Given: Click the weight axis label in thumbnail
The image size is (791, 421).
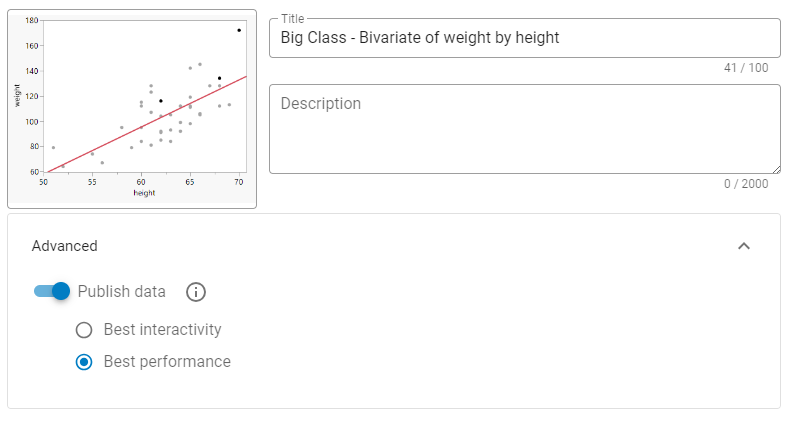Looking at the screenshot, I should coord(18,96).
